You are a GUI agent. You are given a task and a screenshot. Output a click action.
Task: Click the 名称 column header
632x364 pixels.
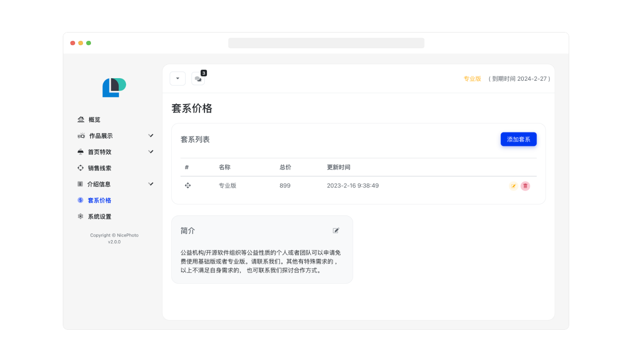coord(225,167)
